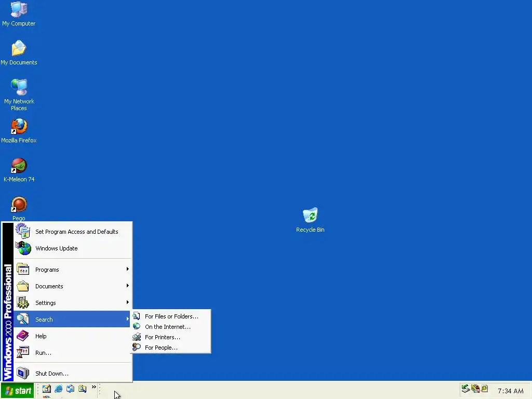
Task: Click the key document tray icon
Action: (484, 389)
